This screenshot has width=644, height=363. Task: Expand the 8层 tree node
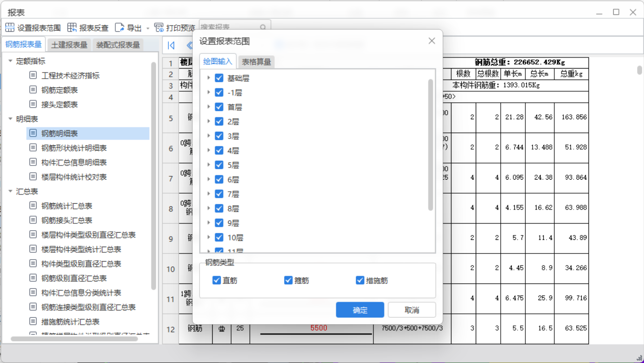(208, 208)
